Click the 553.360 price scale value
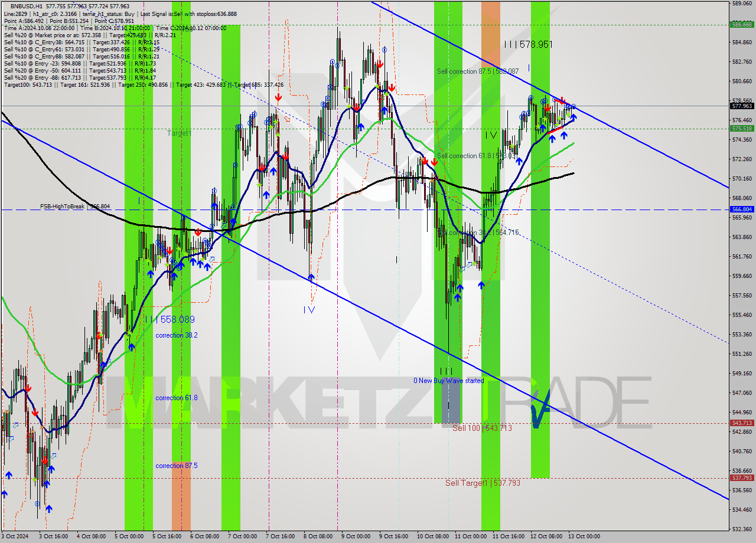This screenshot has width=756, height=543. (x=742, y=334)
